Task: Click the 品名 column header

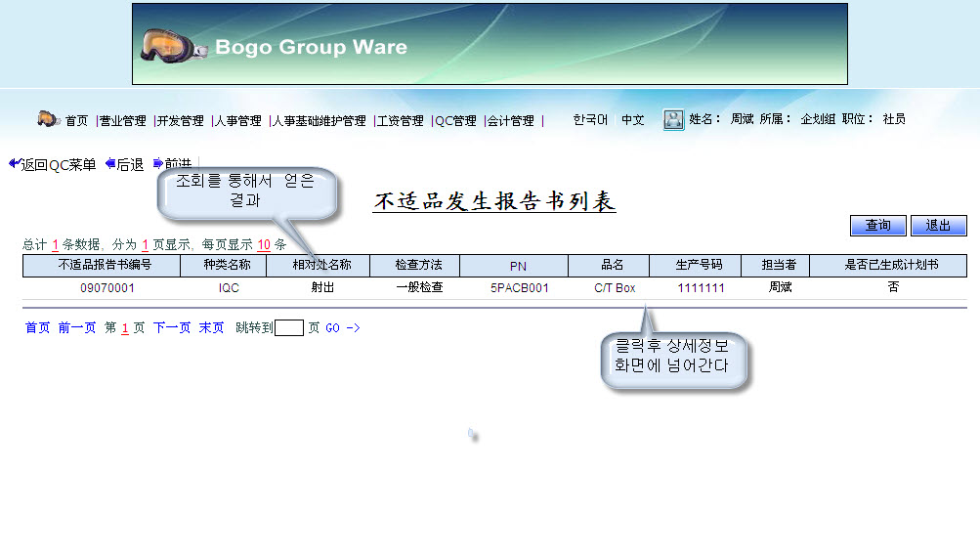Action: point(609,266)
